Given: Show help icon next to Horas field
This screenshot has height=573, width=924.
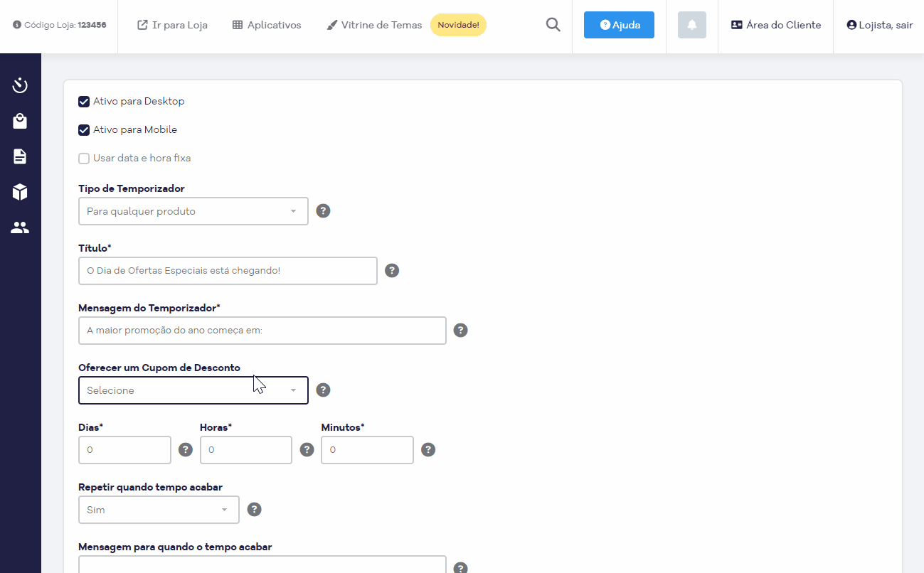Looking at the screenshot, I should [x=307, y=450].
